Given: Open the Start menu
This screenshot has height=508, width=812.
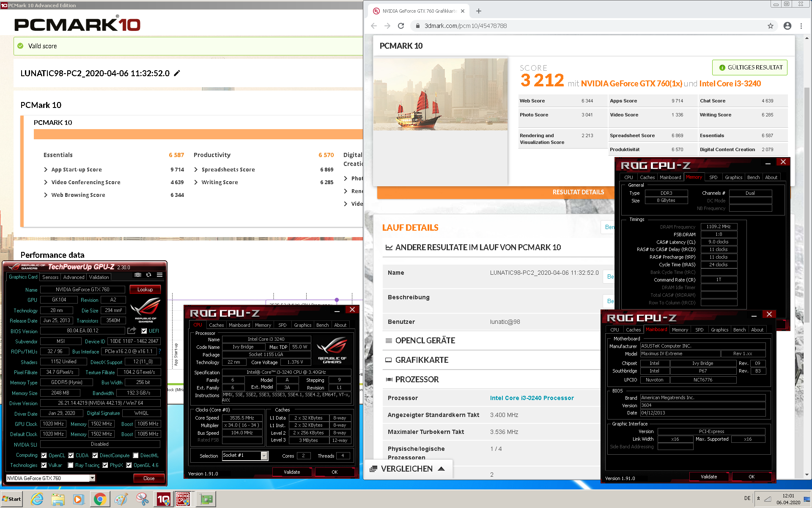Looking at the screenshot, I should 11,499.
